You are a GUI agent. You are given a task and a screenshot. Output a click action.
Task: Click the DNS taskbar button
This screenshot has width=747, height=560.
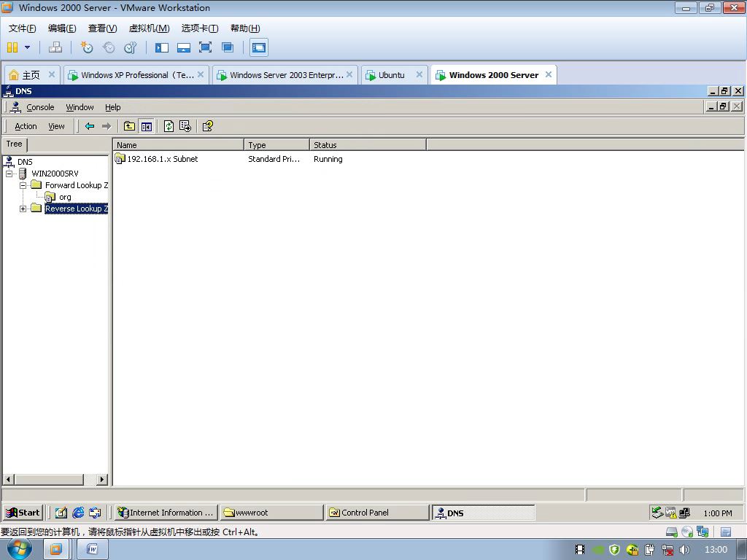coord(484,513)
